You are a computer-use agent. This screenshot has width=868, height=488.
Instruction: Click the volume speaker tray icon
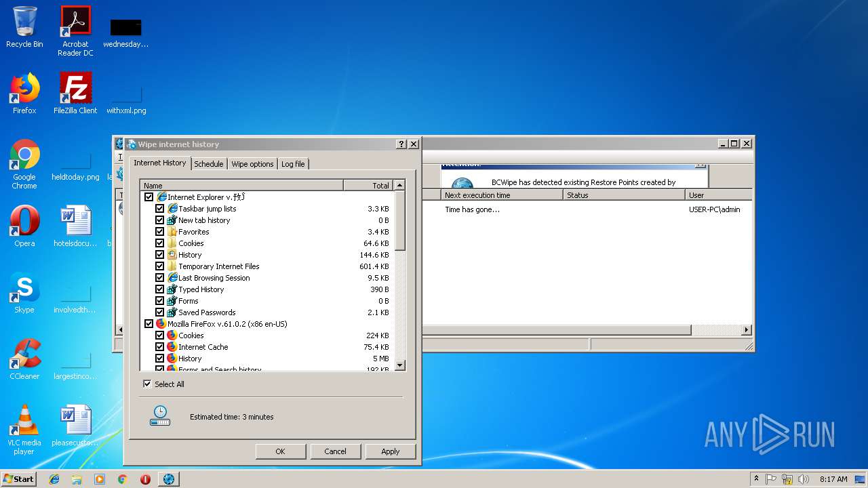coord(804,479)
